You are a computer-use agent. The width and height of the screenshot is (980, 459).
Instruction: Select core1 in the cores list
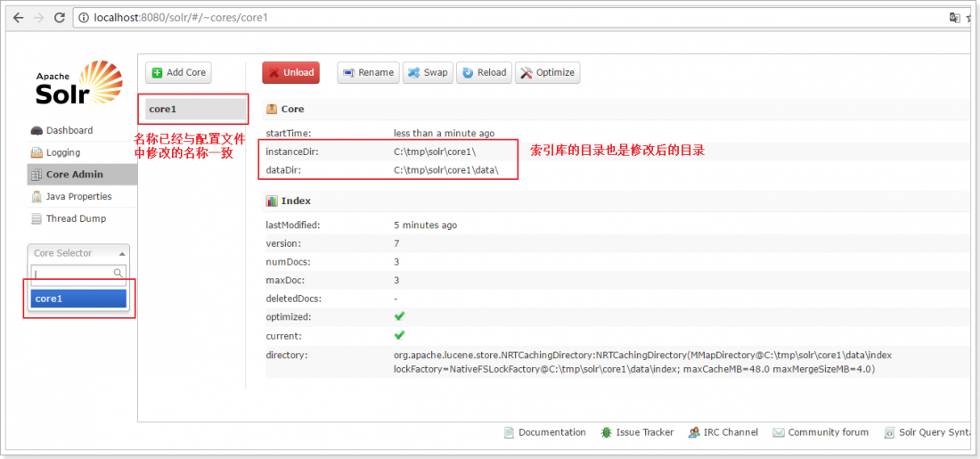[x=195, y=109]
